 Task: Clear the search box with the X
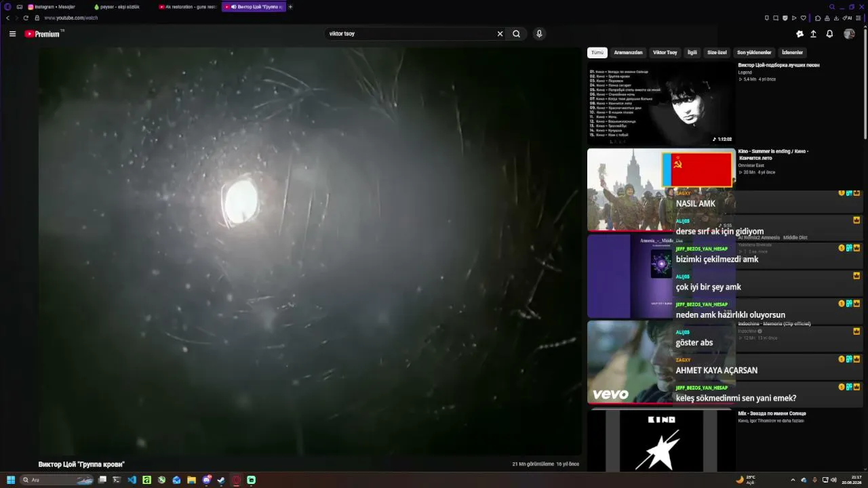tap(500, 34)
